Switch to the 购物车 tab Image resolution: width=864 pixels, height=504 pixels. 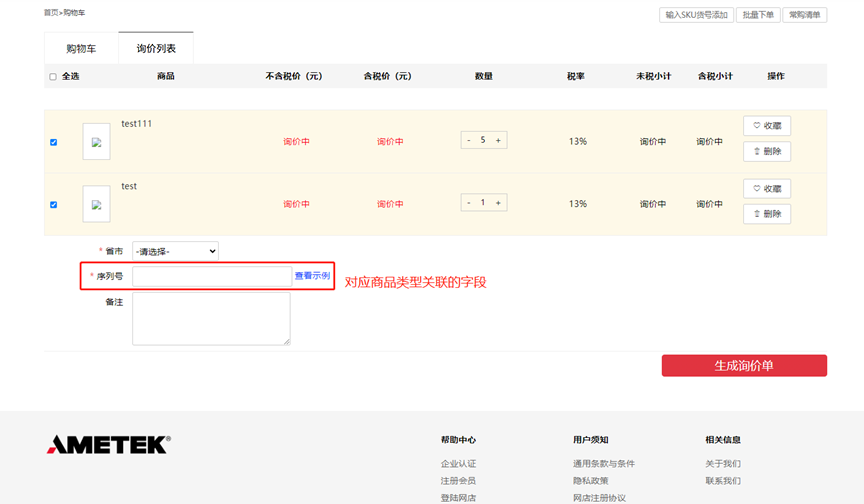[81, 48]
